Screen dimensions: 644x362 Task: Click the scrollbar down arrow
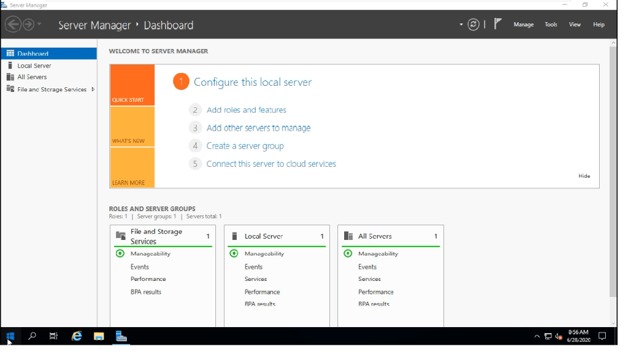pyautogui.click(x=612, y=323)
